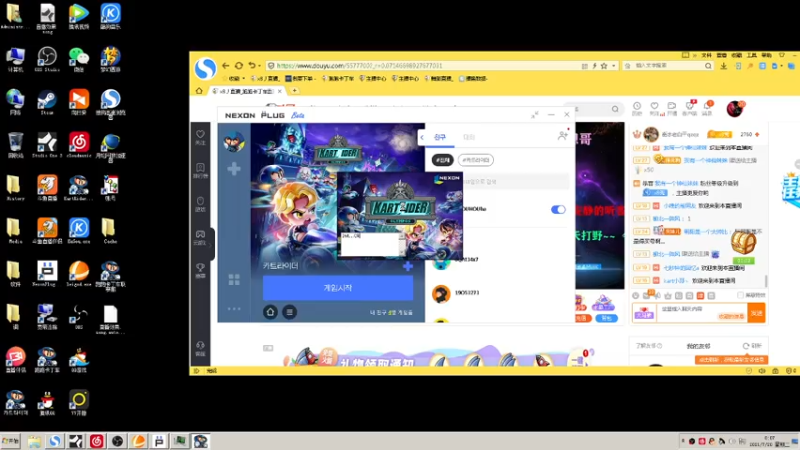
Task: Open the Recycle Bin desktop icon
Action: [x=15, y=145]
